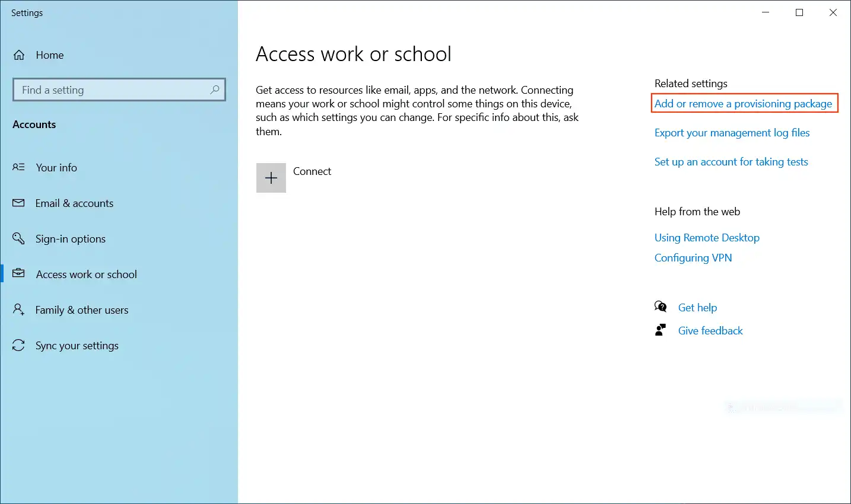Click the Home house icon

pyautogui.click(x=19, y=55)
